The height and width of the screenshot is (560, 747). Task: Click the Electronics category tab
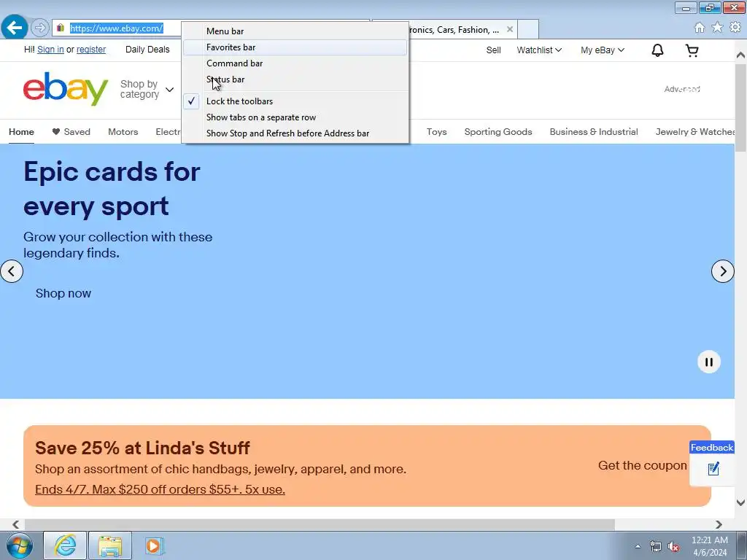click(169, 132)
